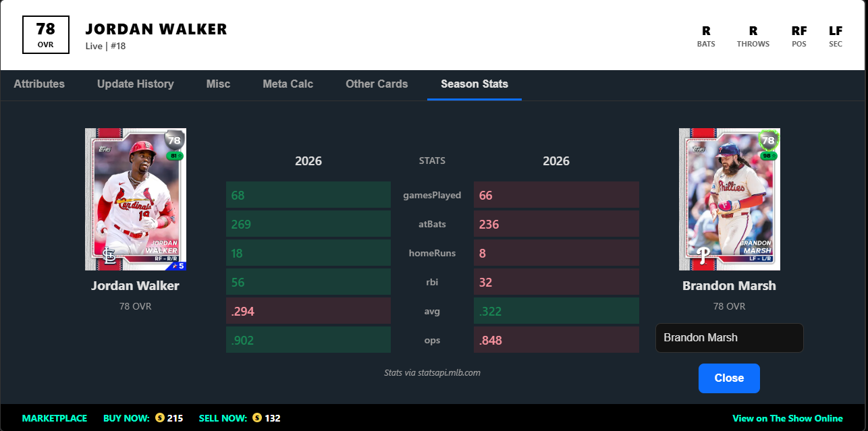Click the MARKETPLACE label

tap(55, 418)
